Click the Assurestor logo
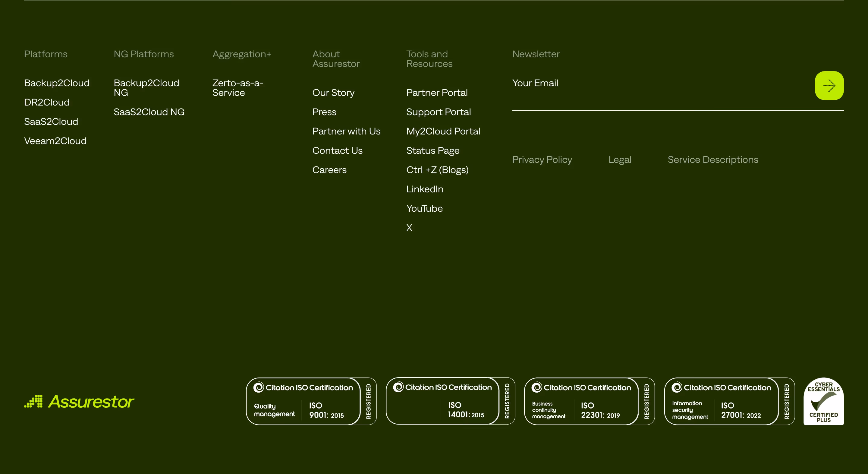The height and width of the screenshot is (474, 868). 79,402
